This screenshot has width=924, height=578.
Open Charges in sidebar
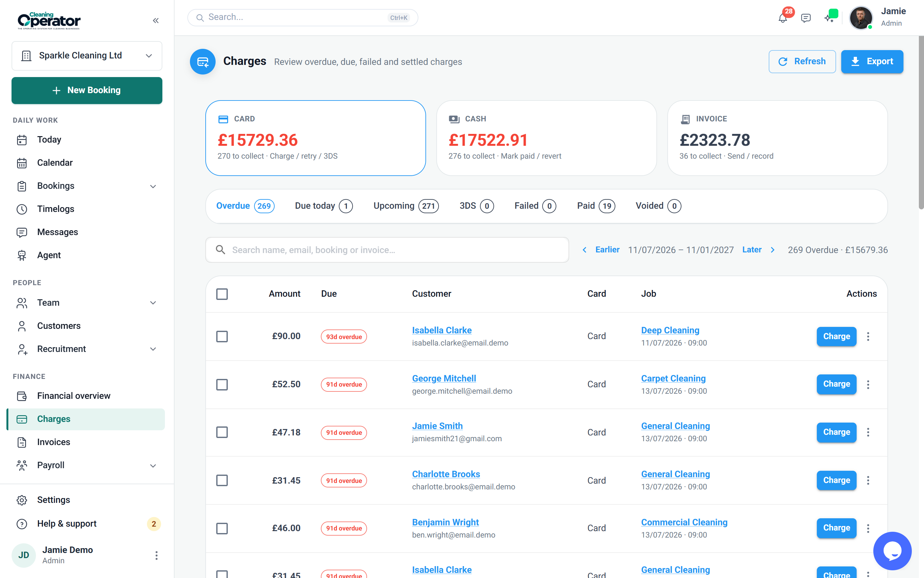[x=86, y=419]
